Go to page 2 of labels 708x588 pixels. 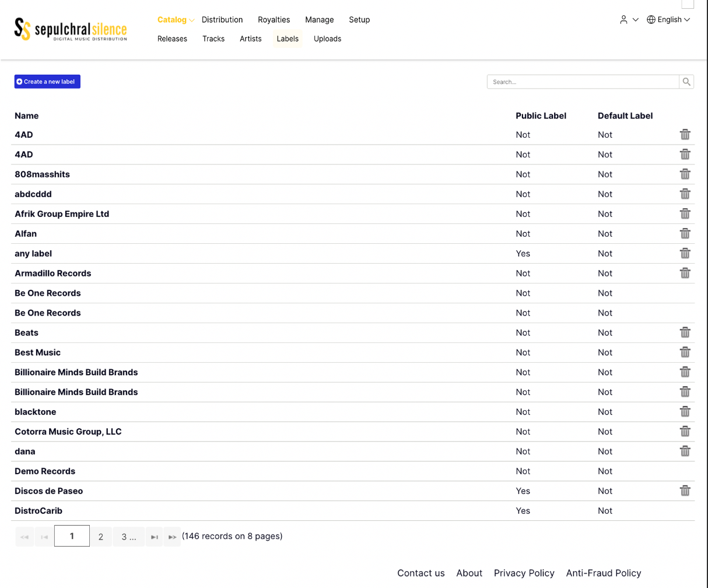click(101, 537)
